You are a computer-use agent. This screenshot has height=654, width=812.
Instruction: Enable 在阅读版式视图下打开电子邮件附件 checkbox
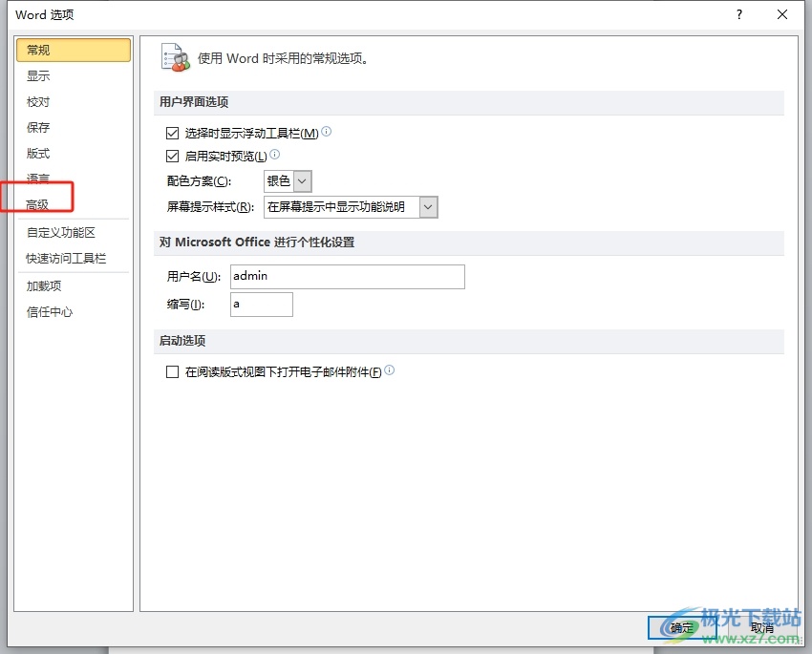pos(173,372)
